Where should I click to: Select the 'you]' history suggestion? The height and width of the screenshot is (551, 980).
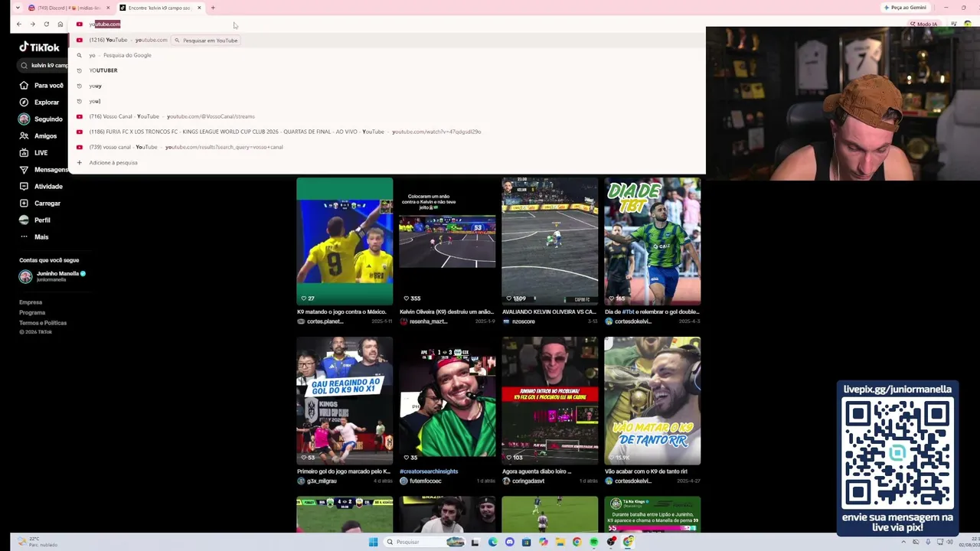click(387, 101)
